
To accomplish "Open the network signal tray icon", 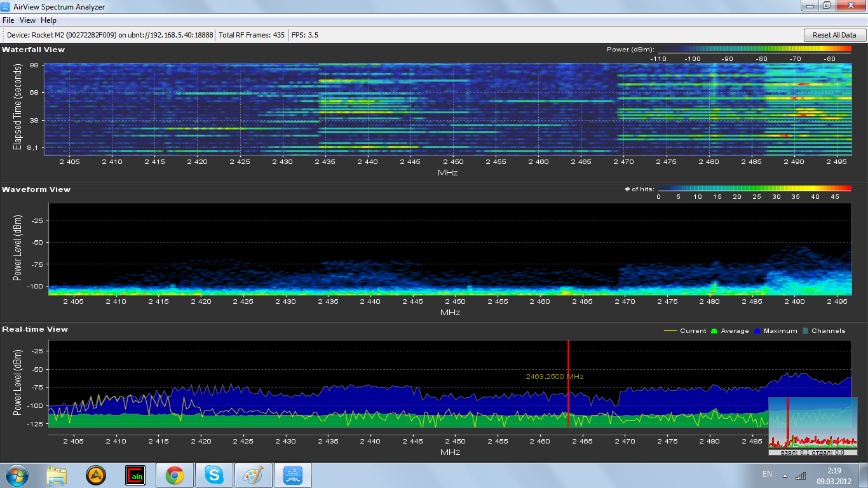I will (x=801, y=475).
